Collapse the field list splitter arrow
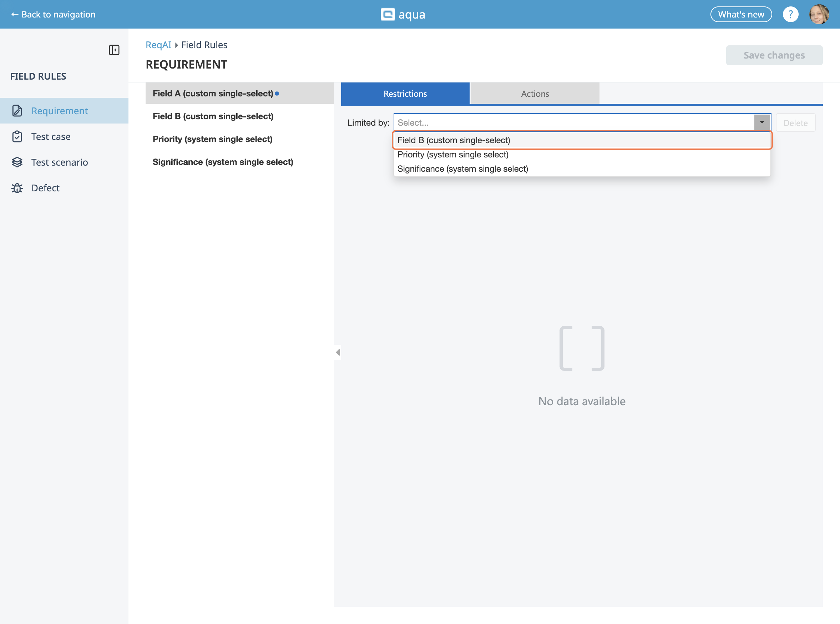Screen dimensions: 840x624 [x=338, y=352]
